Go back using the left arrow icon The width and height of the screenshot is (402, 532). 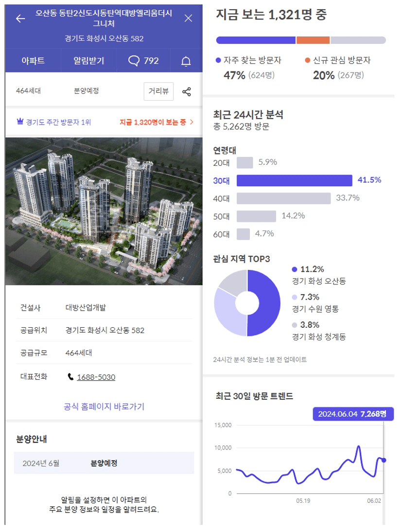coord(21,18)
